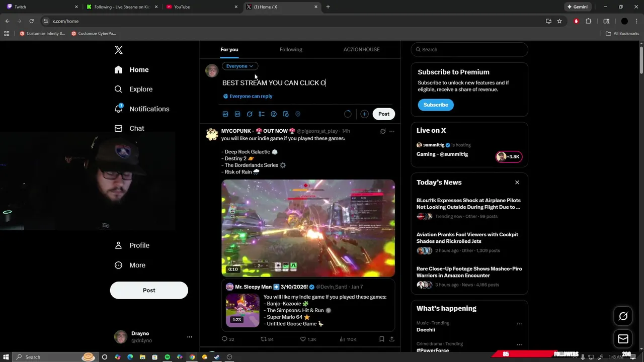This screenshot has width=644, height=362.
Task: Switch to the AC7IONHOUSE tab
Action: click(x=361, y=49)
